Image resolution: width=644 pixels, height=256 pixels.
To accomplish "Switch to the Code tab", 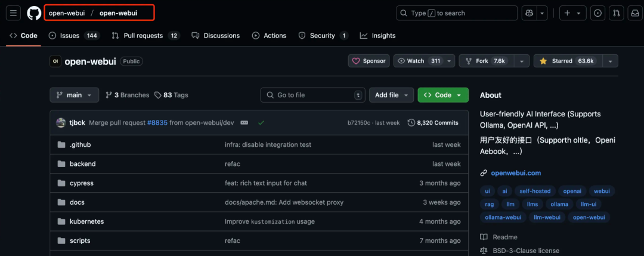I will click(23, 36).
